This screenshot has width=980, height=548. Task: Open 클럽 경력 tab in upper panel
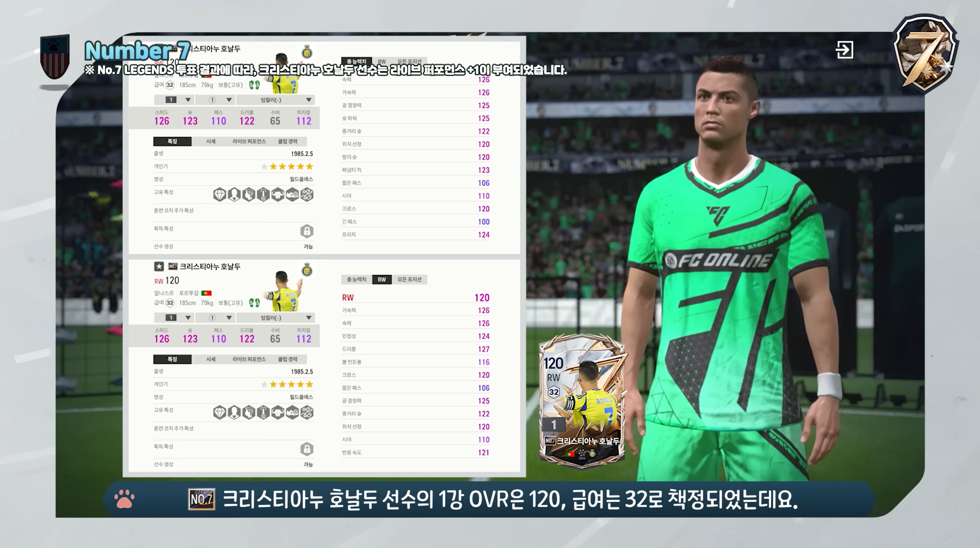pos(288,141)
